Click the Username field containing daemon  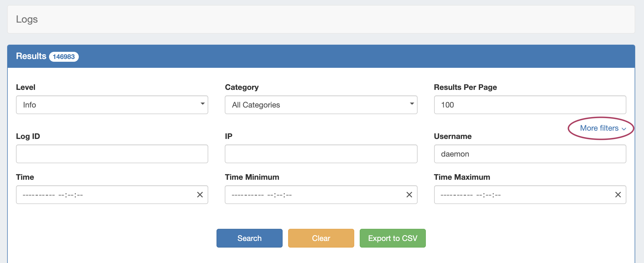(x=530, y=154)
